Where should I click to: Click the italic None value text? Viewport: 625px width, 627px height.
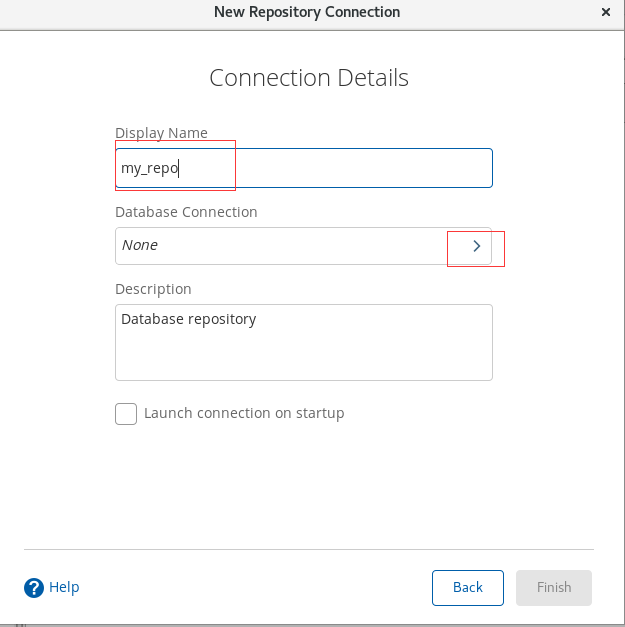point(140,245)
